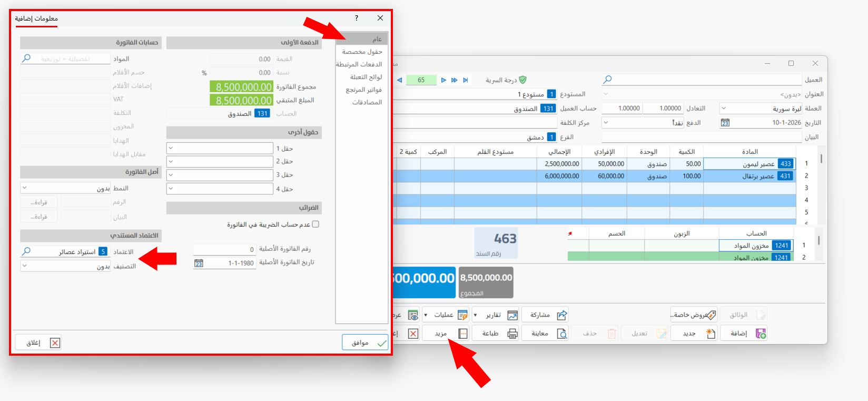This screenshot has width=868, height=401.
Task: Select the عصير ليمون table cell
Action: [749, 164]
